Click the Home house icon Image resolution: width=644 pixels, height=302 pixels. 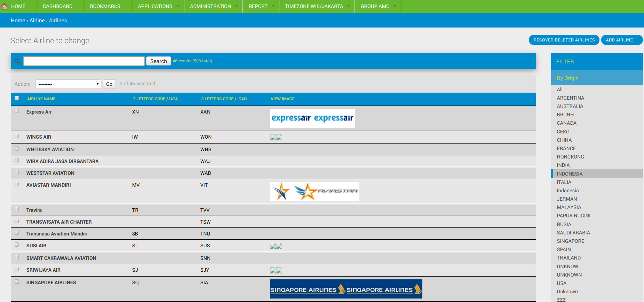pos(5,6)
